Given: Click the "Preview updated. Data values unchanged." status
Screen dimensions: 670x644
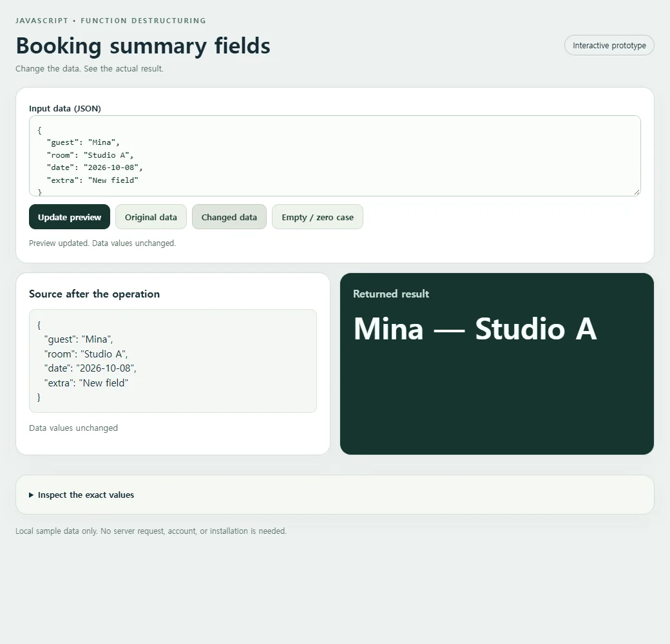Looking at the screenshot, I should coord(102,243).
